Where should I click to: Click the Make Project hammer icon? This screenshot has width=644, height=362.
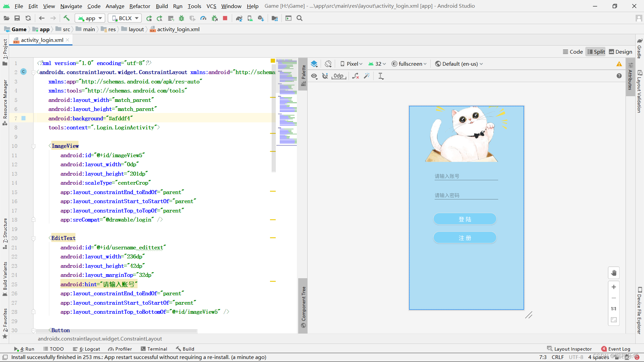(x=66, y=18)
